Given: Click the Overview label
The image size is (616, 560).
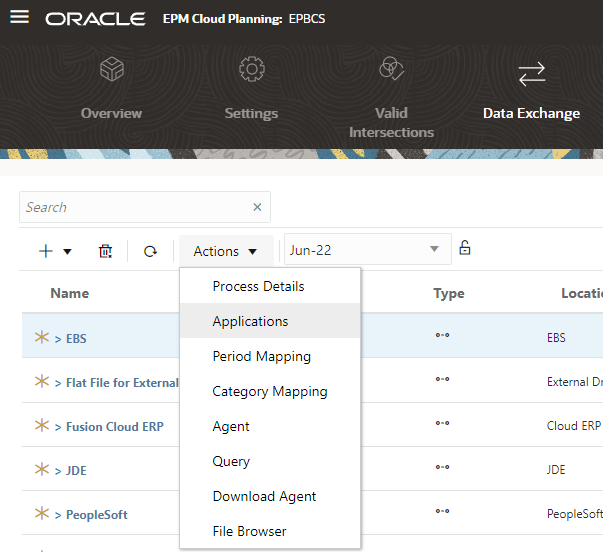Looking at the screenshot, I should coord(112,113).
